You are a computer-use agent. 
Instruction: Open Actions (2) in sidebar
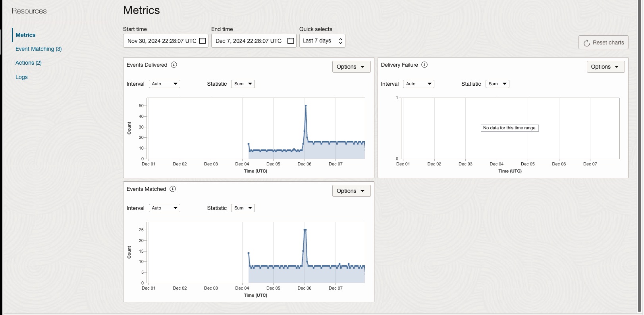click(29, 63)
